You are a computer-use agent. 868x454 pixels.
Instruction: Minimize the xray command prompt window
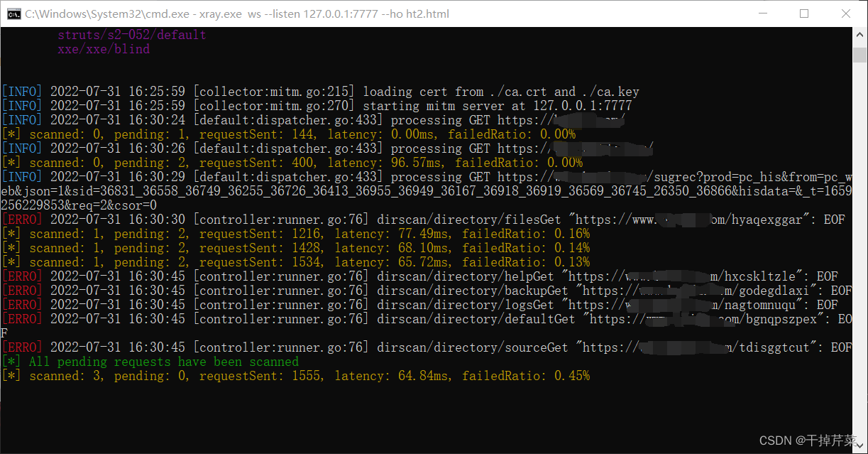click(x=762, y=13)
